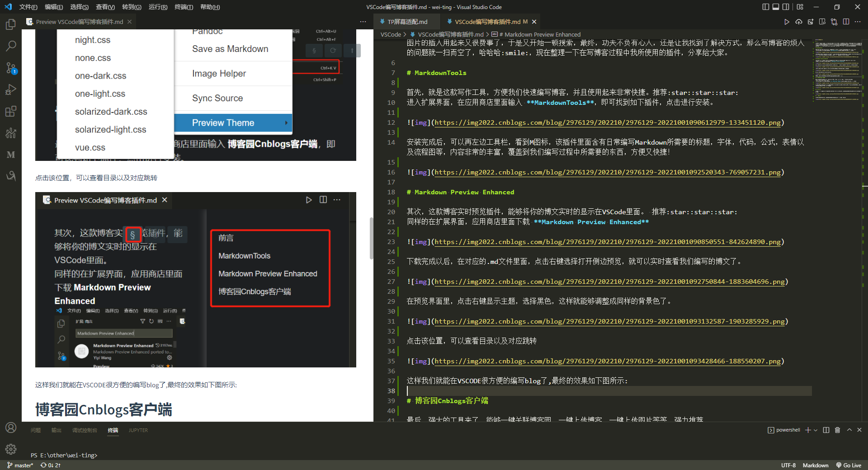Open new terminal profile dropdown arrow
Viewport: 868px width, 470px height.
(x=816, y=430)
